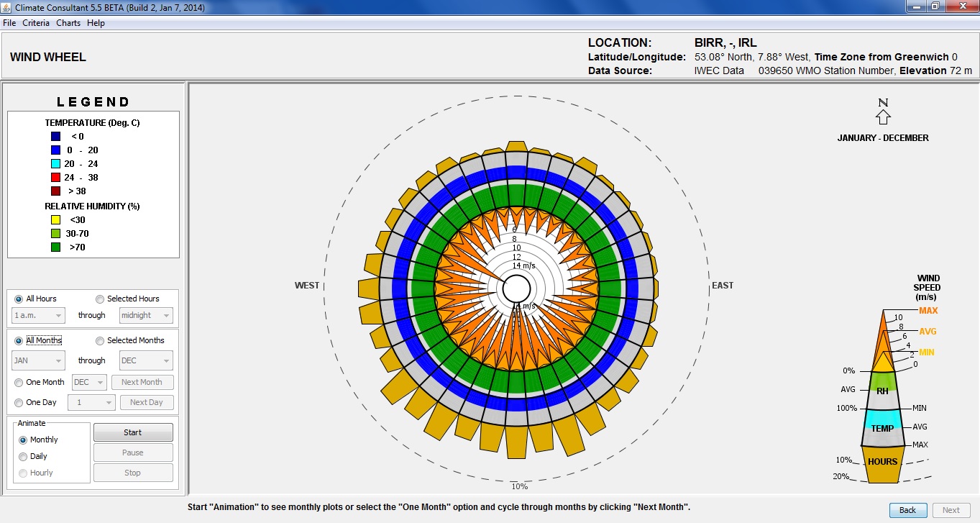Click the yellow <30 humidity swatch
This screenshot has height=523, width=980.
(56, 220)
